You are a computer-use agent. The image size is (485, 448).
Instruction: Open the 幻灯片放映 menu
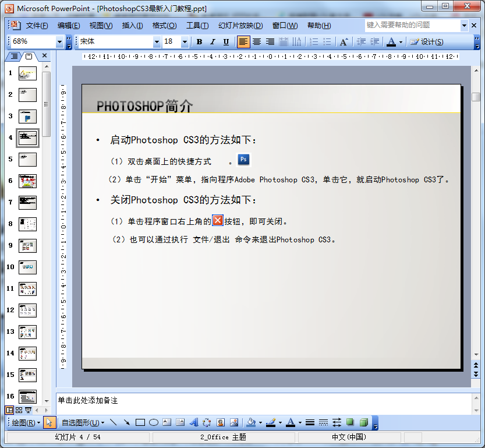(x=240, y=26)
